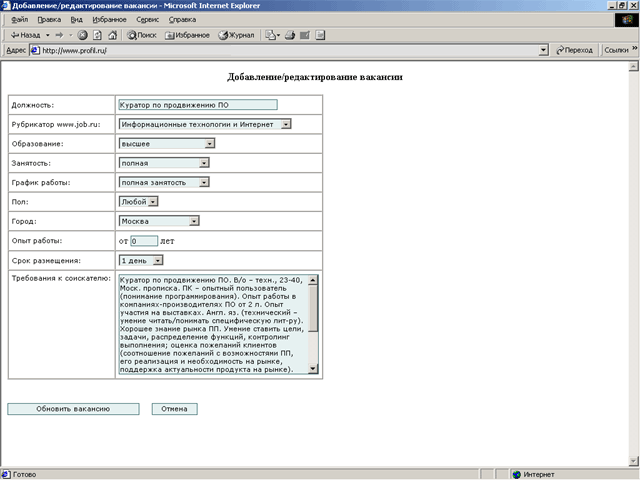Click the address bar URL field
Screen dimensions: 640x480
tap(290, 51)
